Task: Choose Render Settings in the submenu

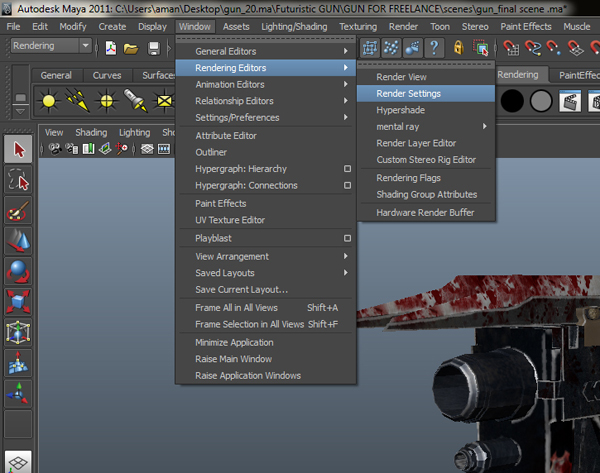Action: tap(426, 94)
